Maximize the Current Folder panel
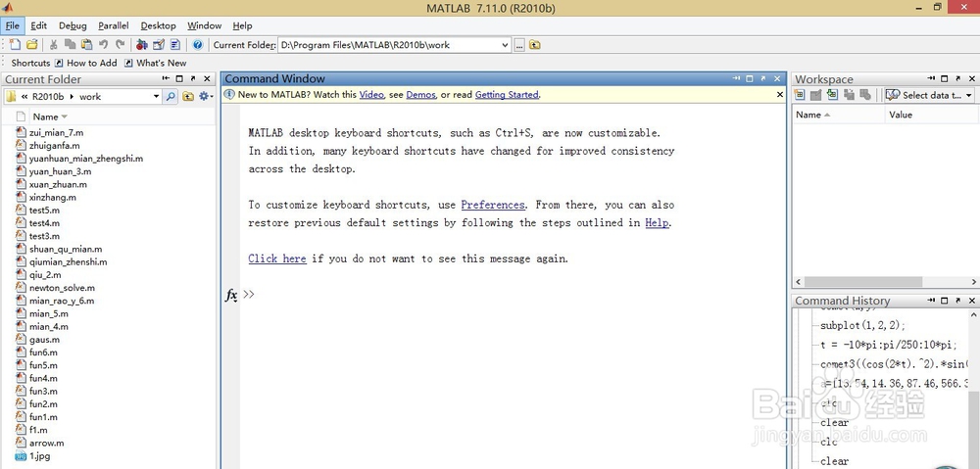This screenshot has height=469, width=980. click(x=179, y=78)
